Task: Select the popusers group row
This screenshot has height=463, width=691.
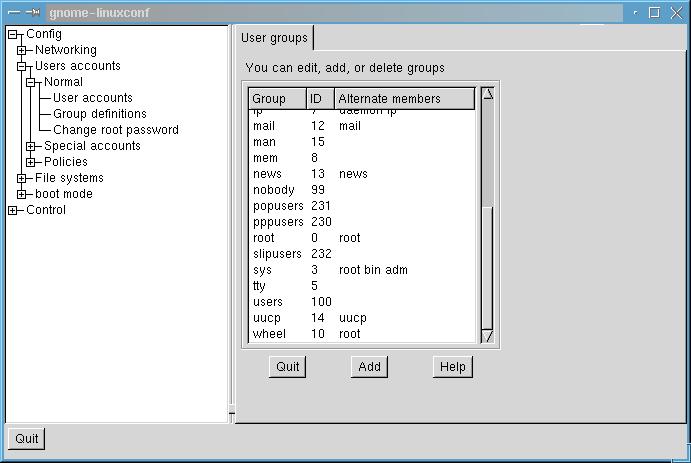Action: (362, 206)
